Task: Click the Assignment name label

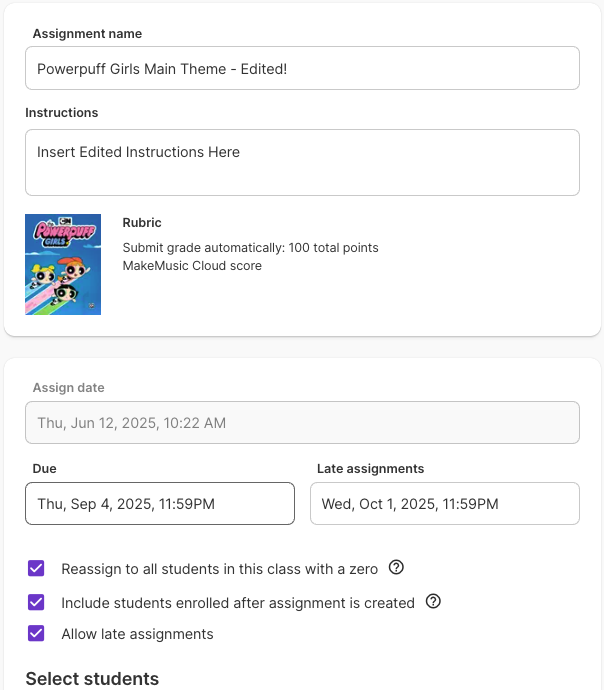Action: [x=87, y=34]
